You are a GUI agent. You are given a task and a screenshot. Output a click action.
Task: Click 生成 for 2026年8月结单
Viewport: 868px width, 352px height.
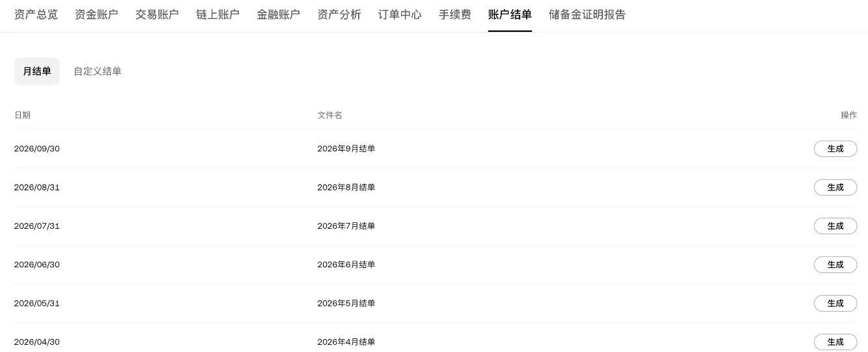[835, 187]
